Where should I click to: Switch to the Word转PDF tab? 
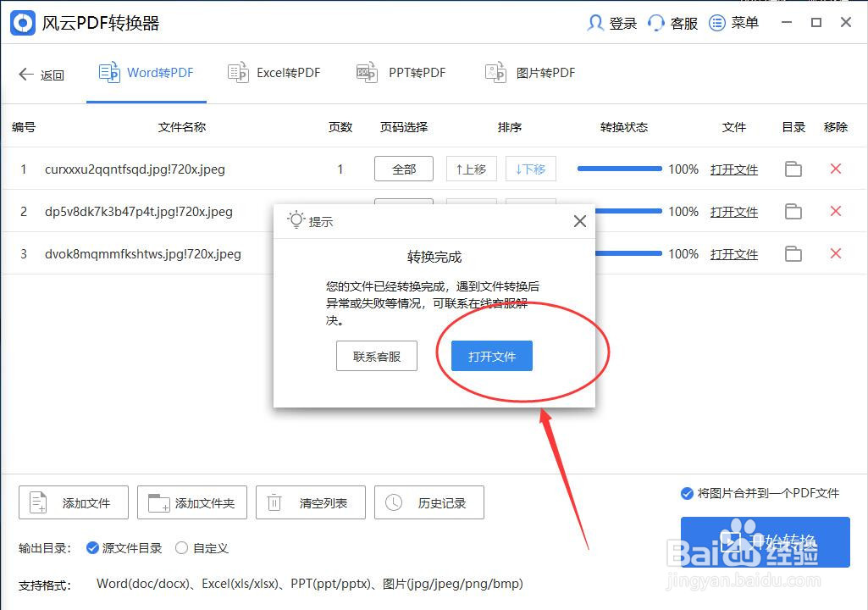pos(147,73)
